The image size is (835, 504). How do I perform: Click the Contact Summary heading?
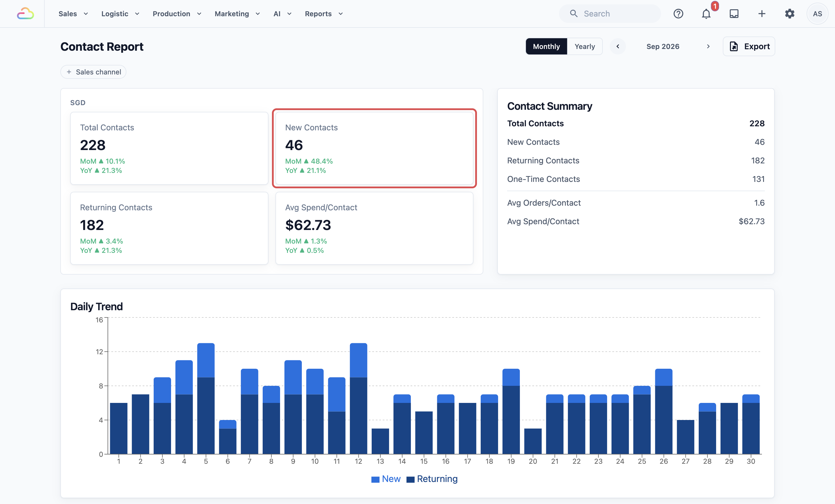[550, 106]
